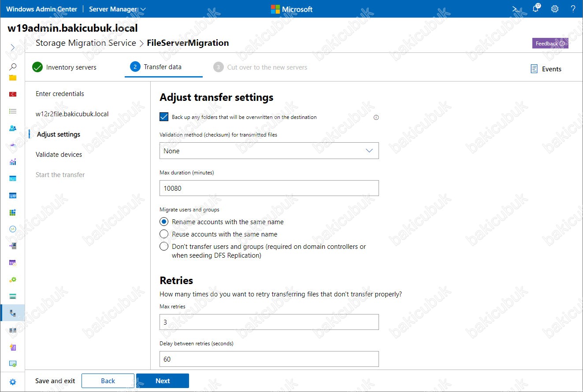Open Enter credentials page
The height and width of the screenshot is (392, 583).
tap(60, 94)
